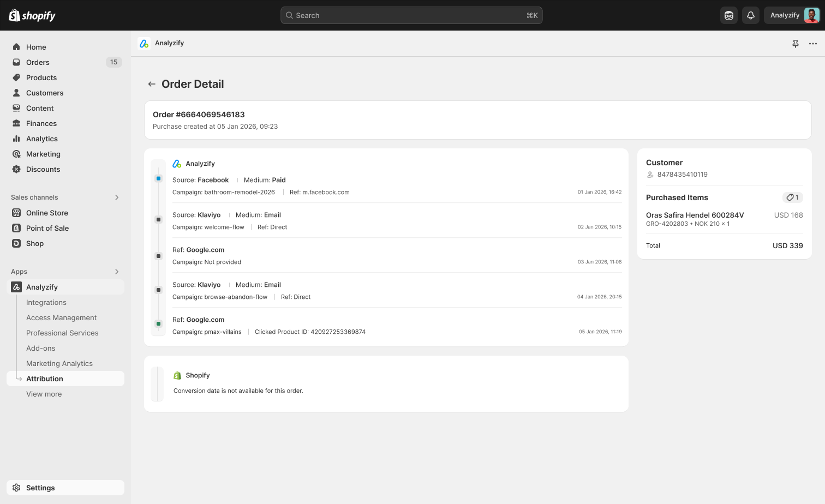The image size is (825, 504).
Task: Click the back arrow beside Order Detail
Action: click(x=152, y=84)
